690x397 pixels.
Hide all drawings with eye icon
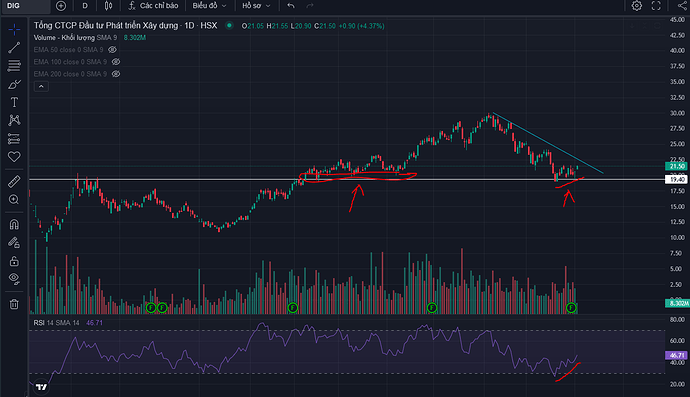coord(14,279)
